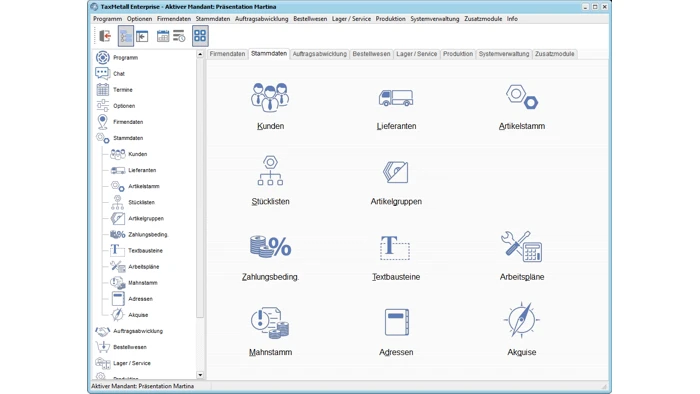The image size is (700, 394).
Task: Toggle the tree navigation view button
Action: pos(126,36)
